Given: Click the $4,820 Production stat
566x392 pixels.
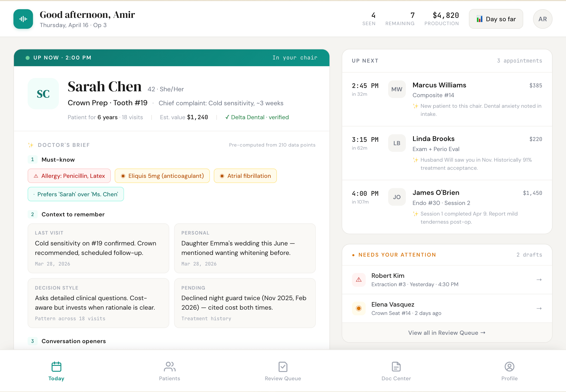Looking at the screenshot, I should (x=442, y=19).
